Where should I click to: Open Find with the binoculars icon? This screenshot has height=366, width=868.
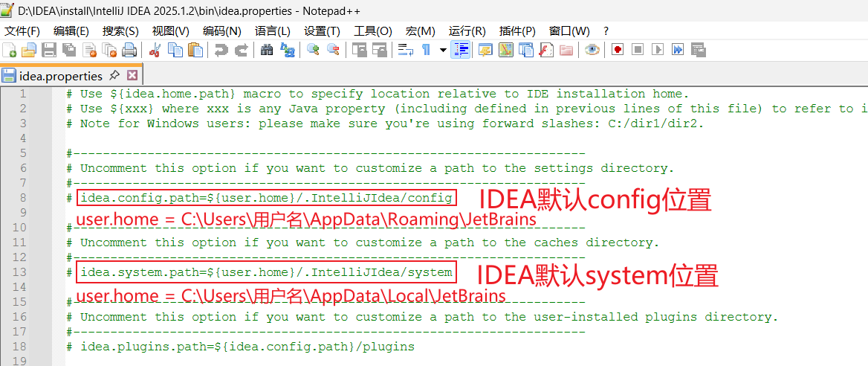[267, 51]
